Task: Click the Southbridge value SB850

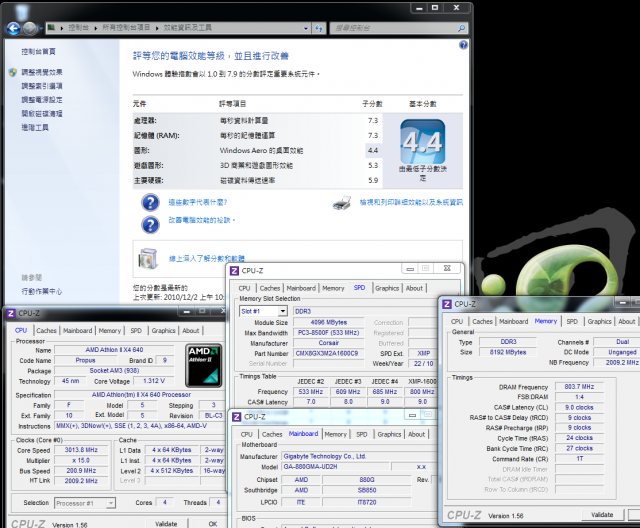Action: click(x=367, y=490)
